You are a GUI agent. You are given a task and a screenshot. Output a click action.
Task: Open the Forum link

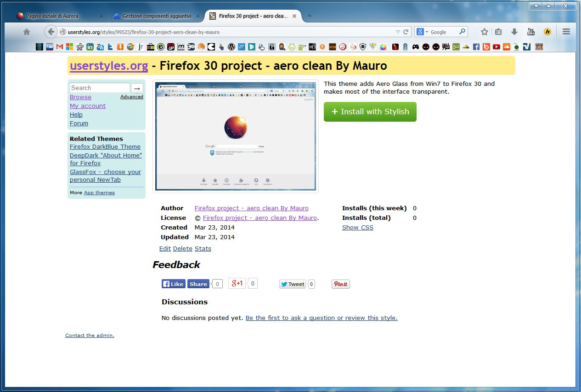[x=79, y=123]
